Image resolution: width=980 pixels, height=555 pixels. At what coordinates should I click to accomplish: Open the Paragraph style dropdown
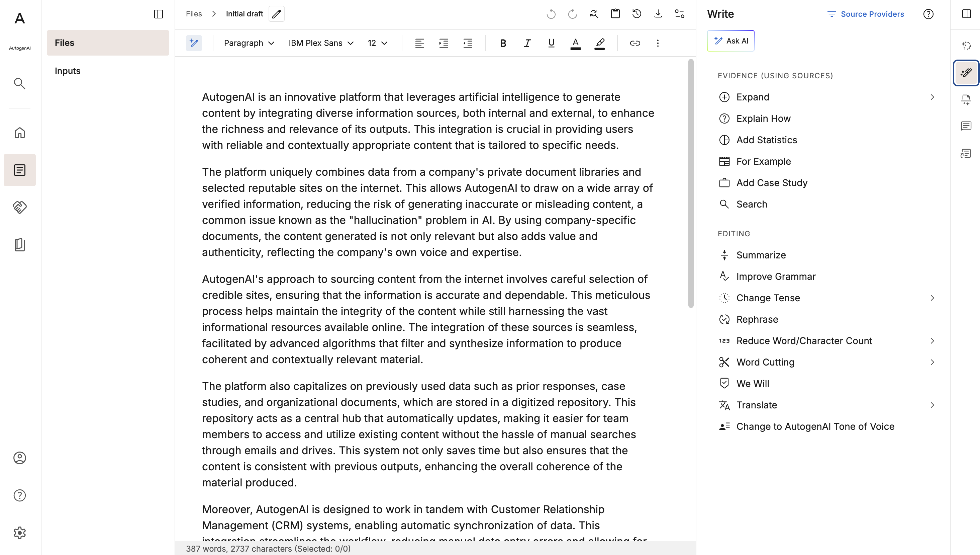pos(249,43)
